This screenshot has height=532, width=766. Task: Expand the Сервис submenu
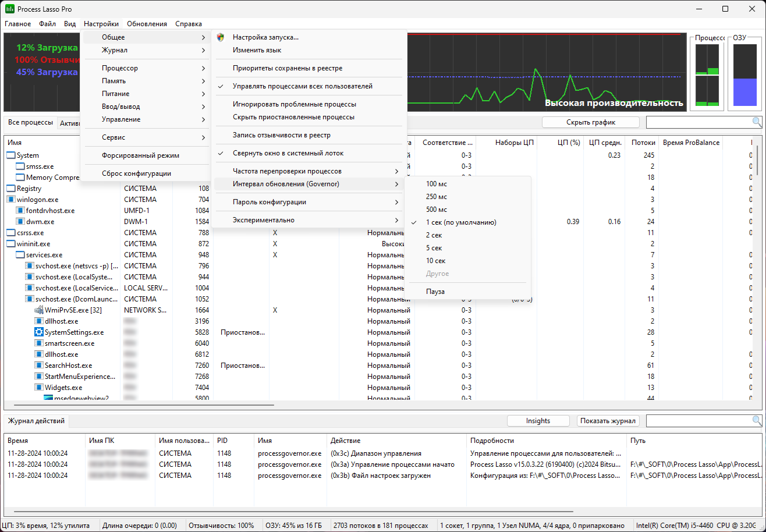tap(146, 137)
